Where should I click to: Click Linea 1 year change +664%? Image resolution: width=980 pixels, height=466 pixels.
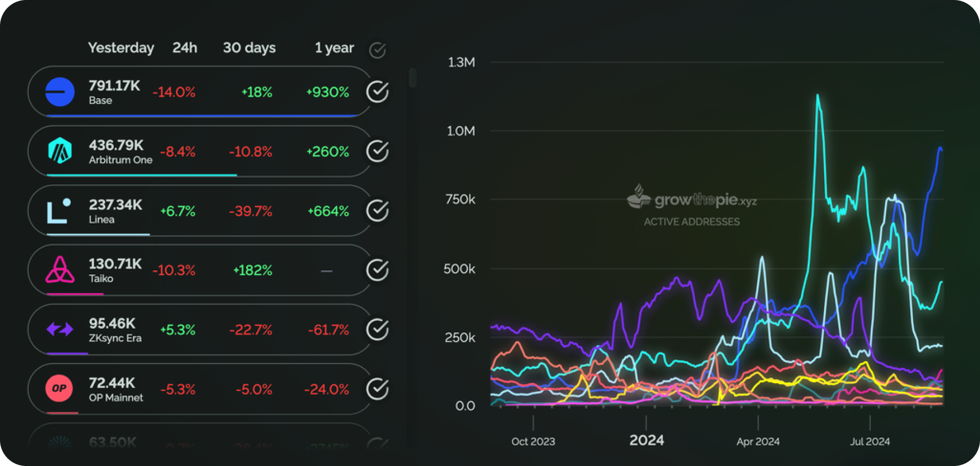(x=328, y=211)
